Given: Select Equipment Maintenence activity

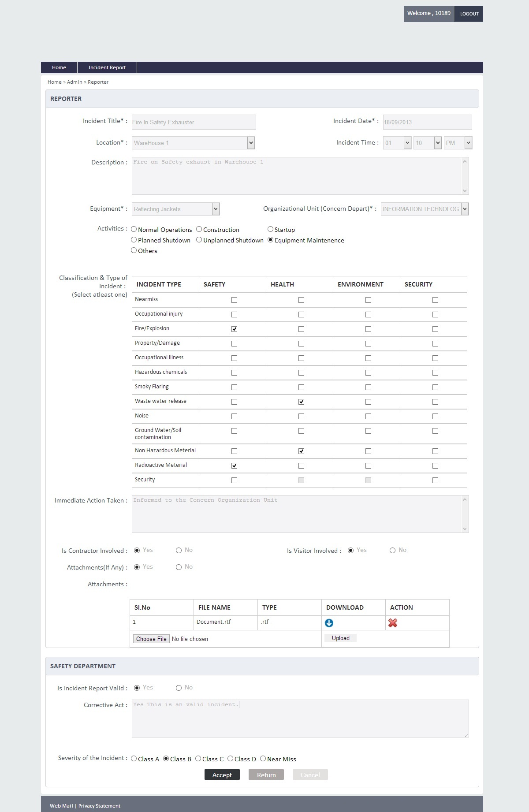Looking at the screenshot, I should [271, 240].
